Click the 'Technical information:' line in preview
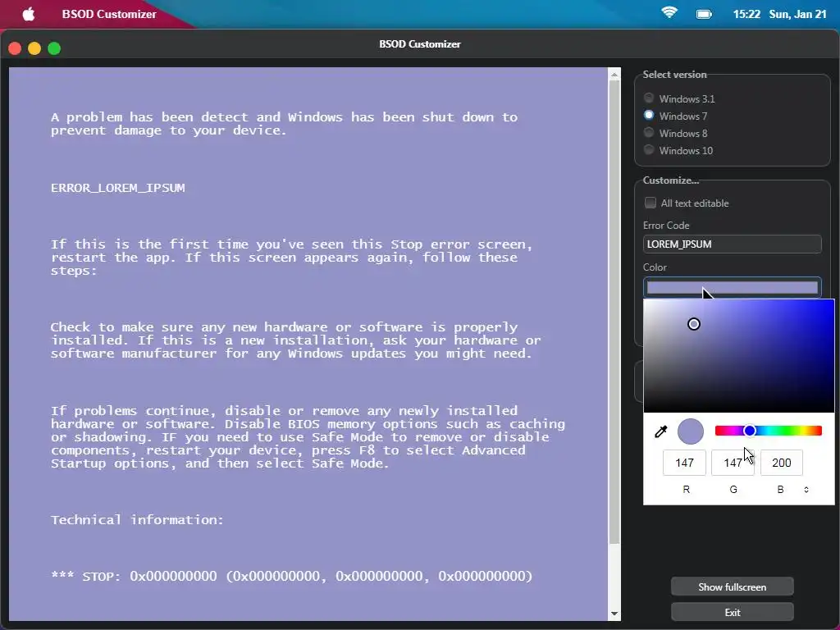840x630 pixels. pyautogui.click(x=137, y=519)
